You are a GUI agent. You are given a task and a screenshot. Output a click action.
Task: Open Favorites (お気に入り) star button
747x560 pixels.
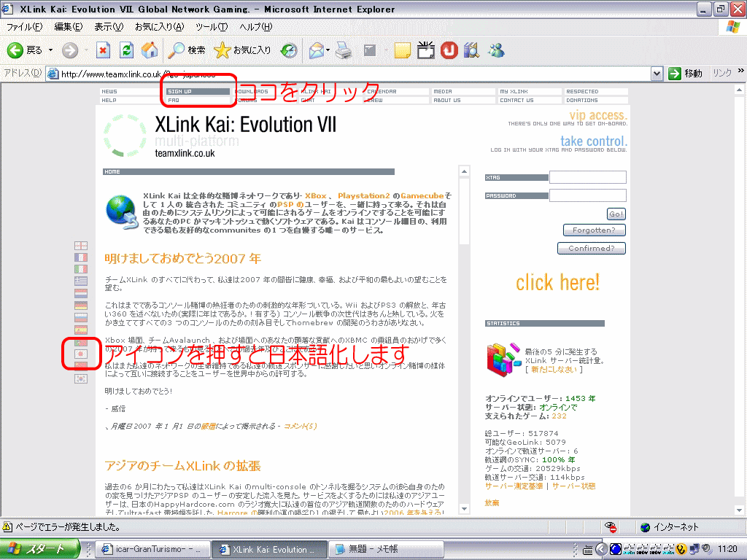[x=242, y=50]
